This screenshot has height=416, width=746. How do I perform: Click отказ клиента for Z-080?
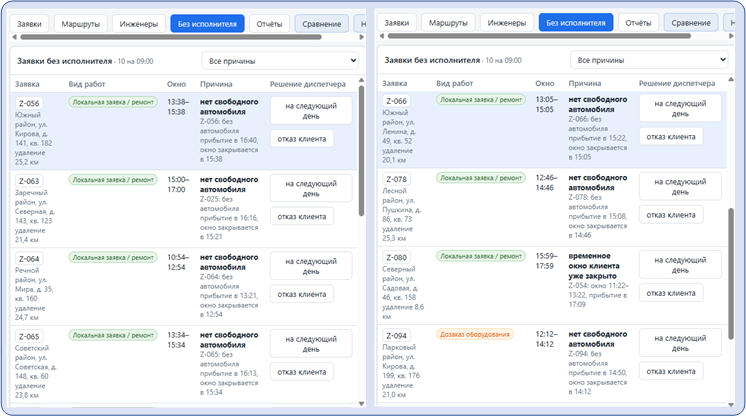pos(671,293)
